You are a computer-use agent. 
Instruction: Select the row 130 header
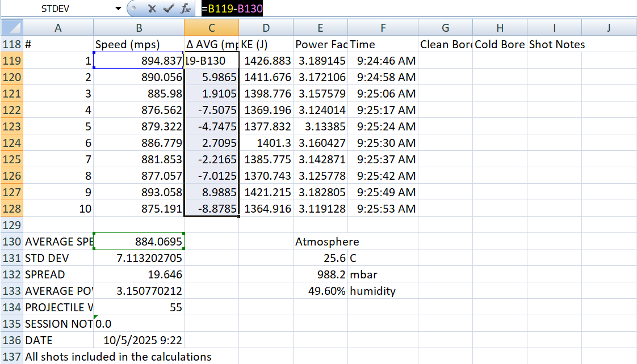11,242
